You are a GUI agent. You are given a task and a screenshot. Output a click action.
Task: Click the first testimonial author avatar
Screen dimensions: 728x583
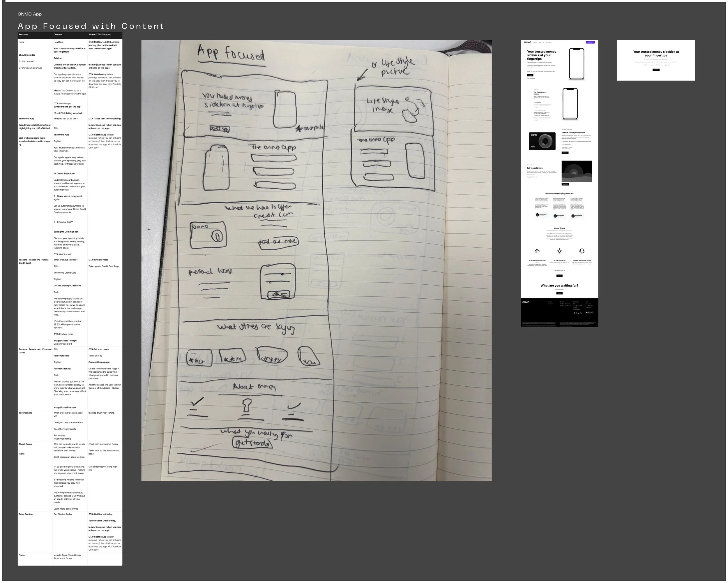click(537, 215)
